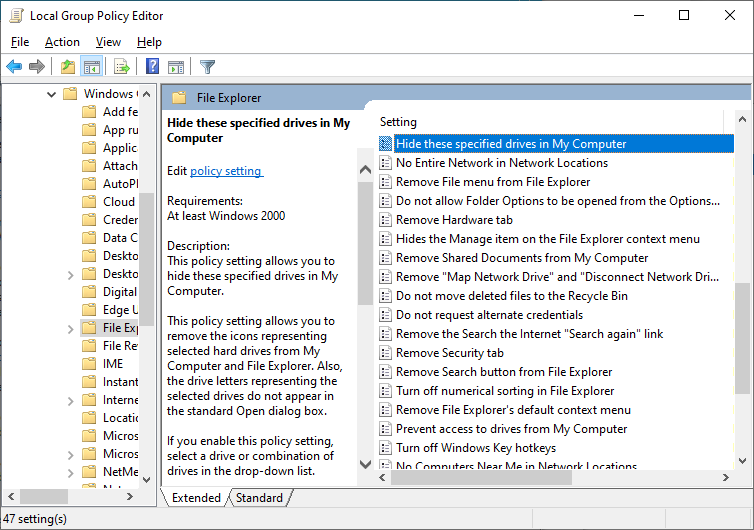The width and height of the screenshot is (754, 530).
Task: Click the settings list vertical scrollbar
Action: coord(741,300)
